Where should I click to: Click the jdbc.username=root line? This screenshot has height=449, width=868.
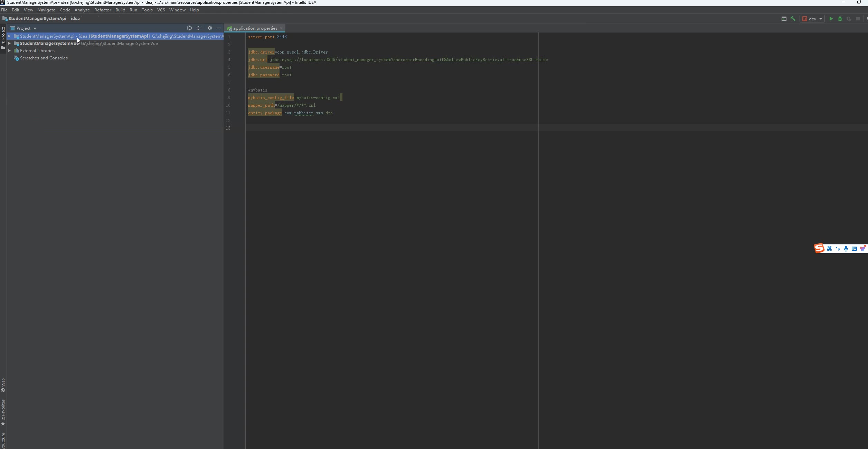click(270, 67)
